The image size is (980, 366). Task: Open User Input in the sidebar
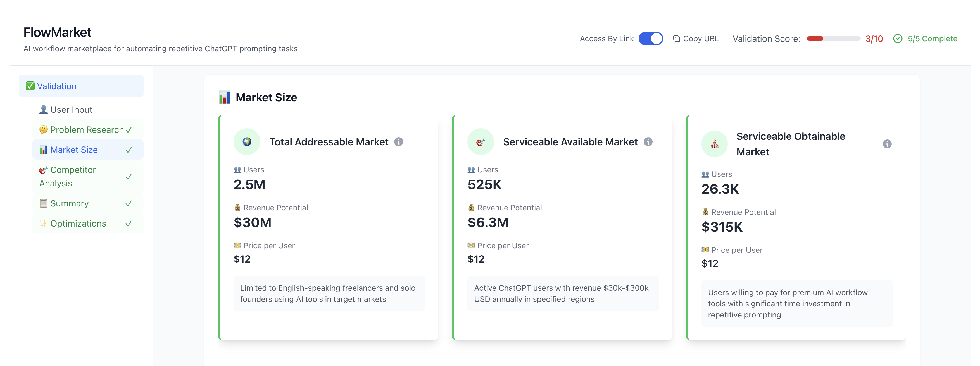click(x=71, y=109)
